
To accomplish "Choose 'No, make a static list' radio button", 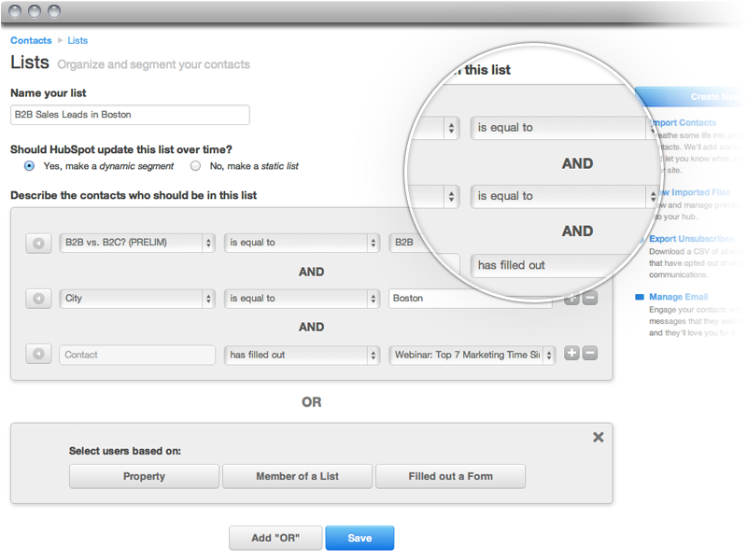I will (195, 166).
